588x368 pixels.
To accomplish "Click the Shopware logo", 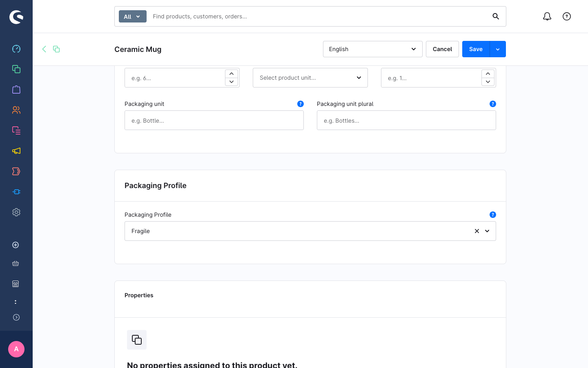I will 16,17.
